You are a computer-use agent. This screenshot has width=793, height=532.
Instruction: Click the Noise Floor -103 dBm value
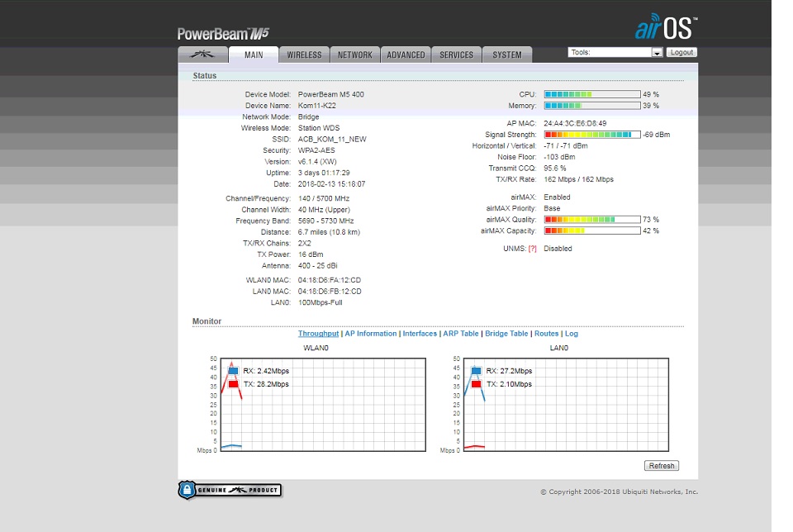(x=559, y=157)
